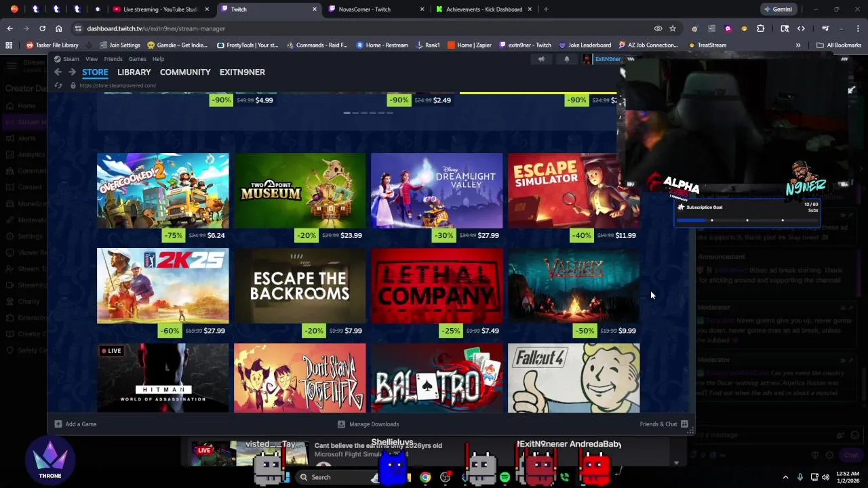The height and width of the screenshot is (488, 868).
Task: Expand the stream ticker dropdown arrow
Action: pos(676,463)
